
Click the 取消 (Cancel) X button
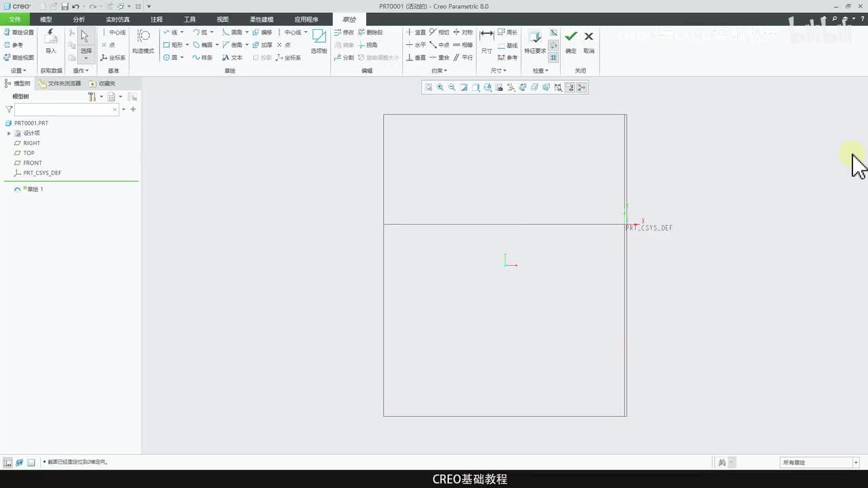tap(589, 41)
